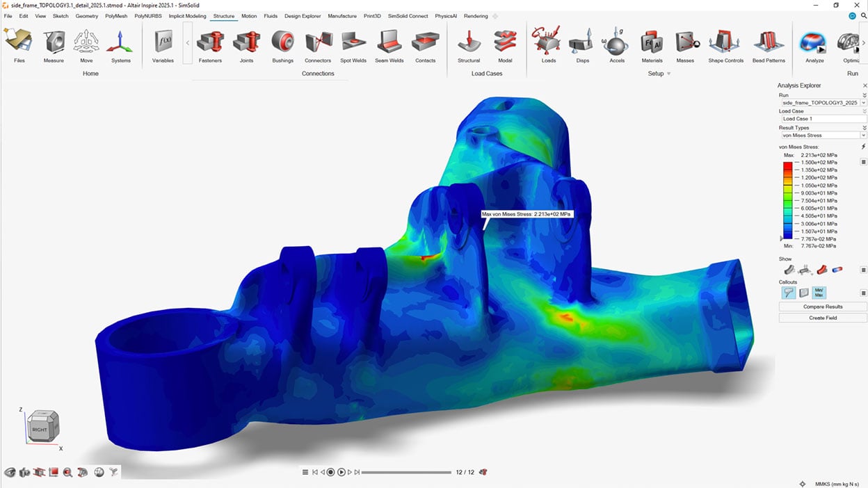Toggle the first Callouts flag button
The height and width of the screenshot is (488, 868).
point(788,293)
